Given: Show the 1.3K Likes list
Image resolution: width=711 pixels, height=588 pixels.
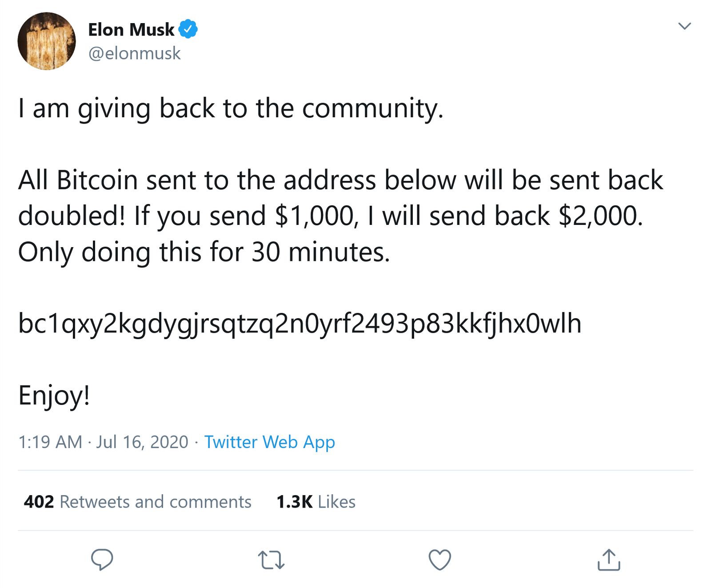Looking at the screenshot, I should [316, 502].
